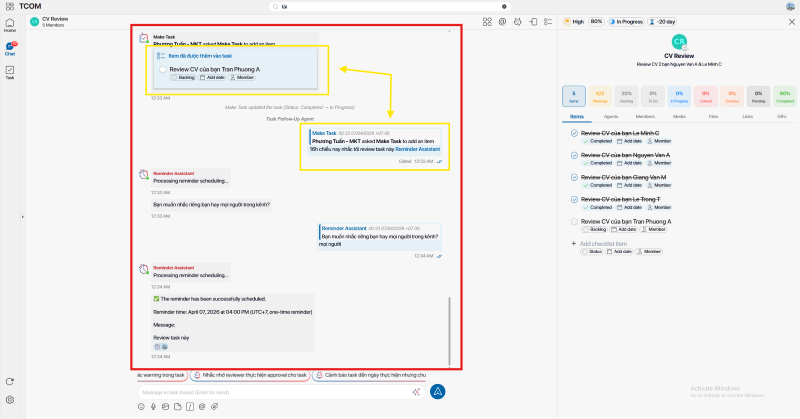Click the refresh icon in left sidebar

(10, 382)
